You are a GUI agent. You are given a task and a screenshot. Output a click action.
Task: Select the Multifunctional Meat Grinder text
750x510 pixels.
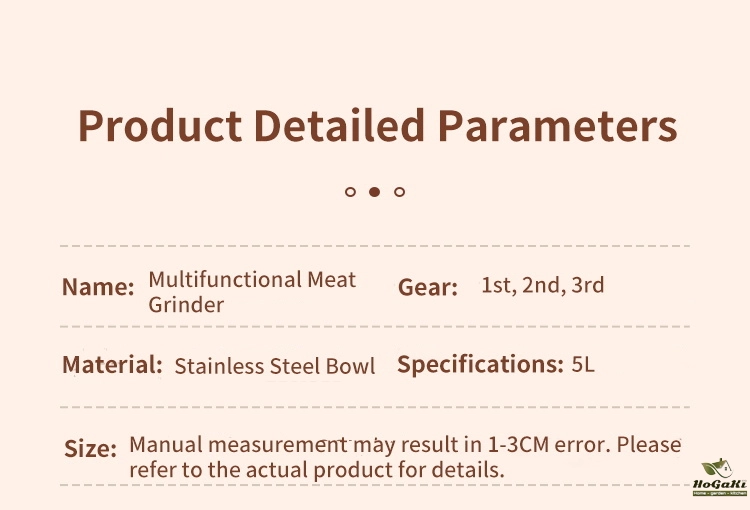tap(252, 292)
